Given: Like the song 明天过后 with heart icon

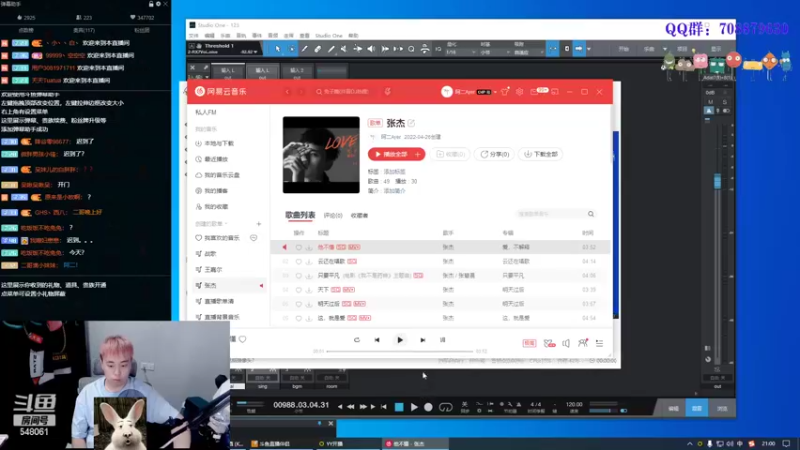Looking at the screenshot, I should [x=298, y=304].
